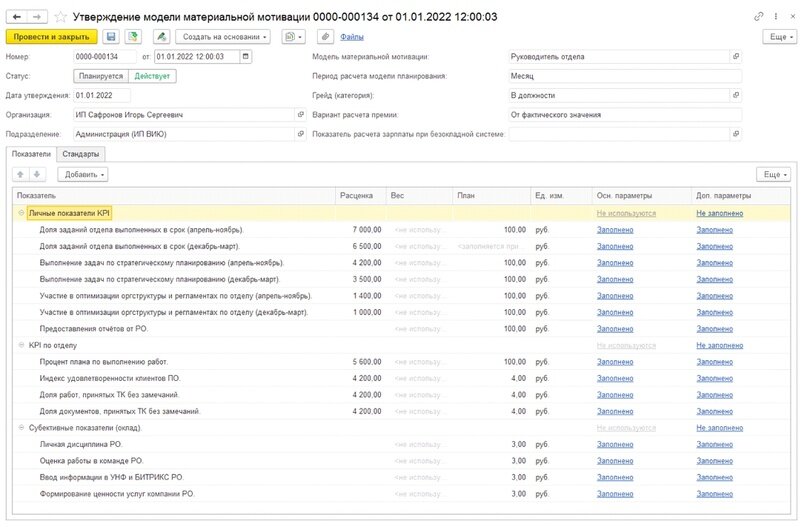Click the Дата утверждения field
The width and height of the screenshot is (807, 527).
101,95
